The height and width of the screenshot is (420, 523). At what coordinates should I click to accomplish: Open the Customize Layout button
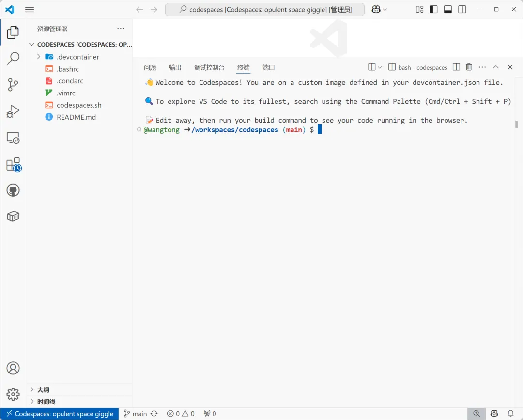(419, 9)
